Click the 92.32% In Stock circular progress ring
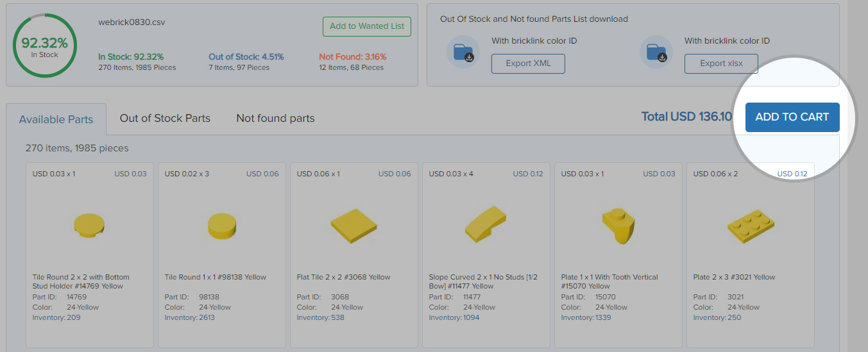Screen dimensions: 868x352 coord(45,46)
